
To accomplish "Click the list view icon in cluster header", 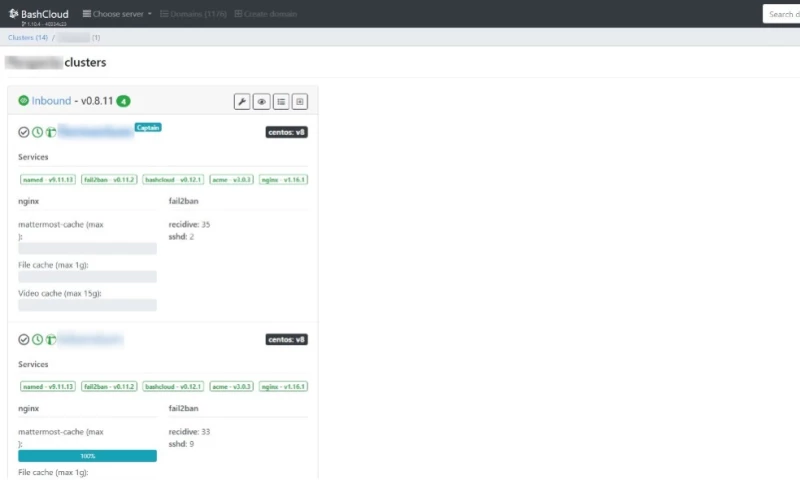I will coord(281,101).
